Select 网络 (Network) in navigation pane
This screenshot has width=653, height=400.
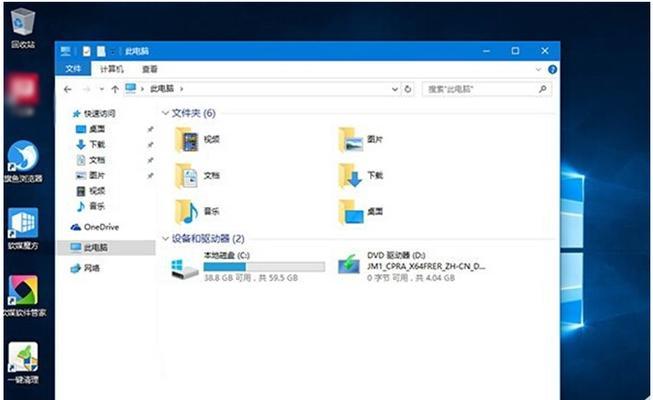(x=85, y=268)
